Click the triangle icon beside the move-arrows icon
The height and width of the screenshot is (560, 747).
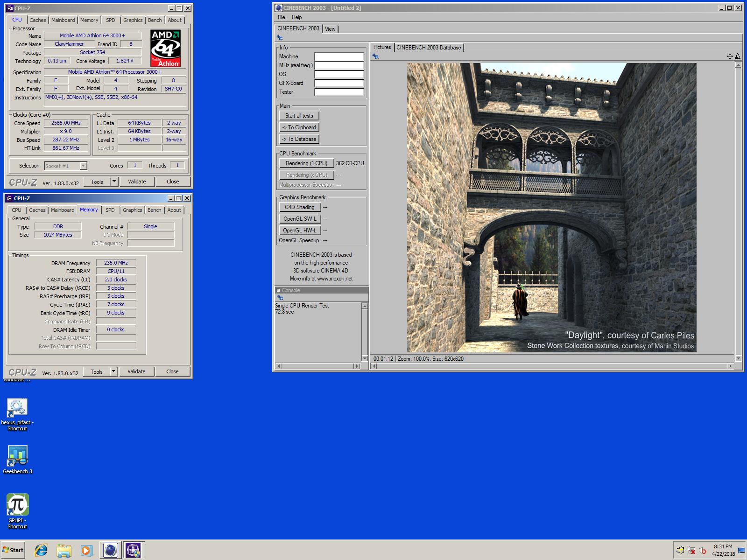[x=738, y=56]
